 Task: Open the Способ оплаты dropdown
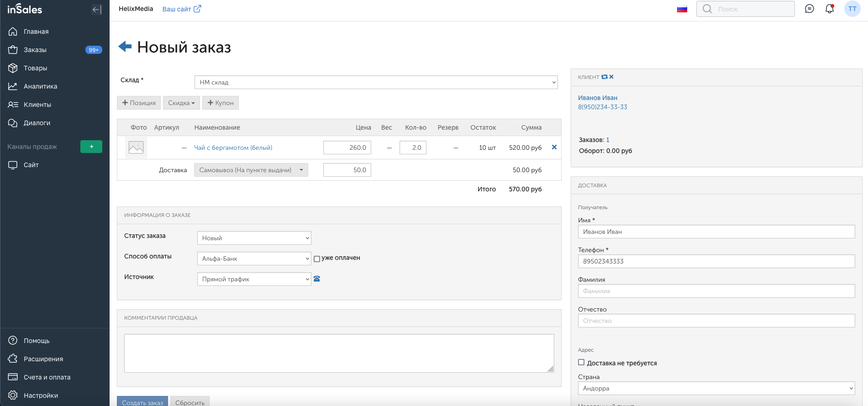point(254,258)
